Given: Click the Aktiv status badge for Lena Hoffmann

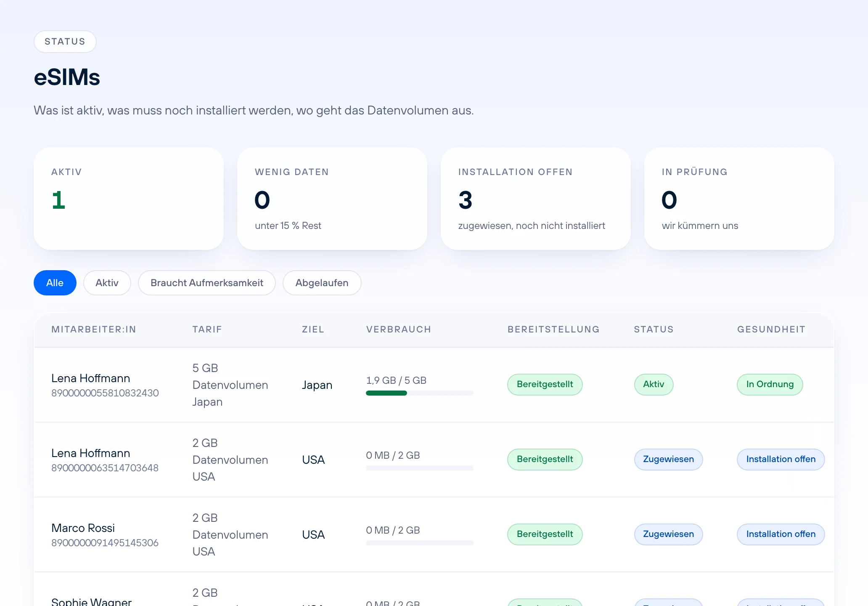Looking at the screenshot, I should click(654, 385).
